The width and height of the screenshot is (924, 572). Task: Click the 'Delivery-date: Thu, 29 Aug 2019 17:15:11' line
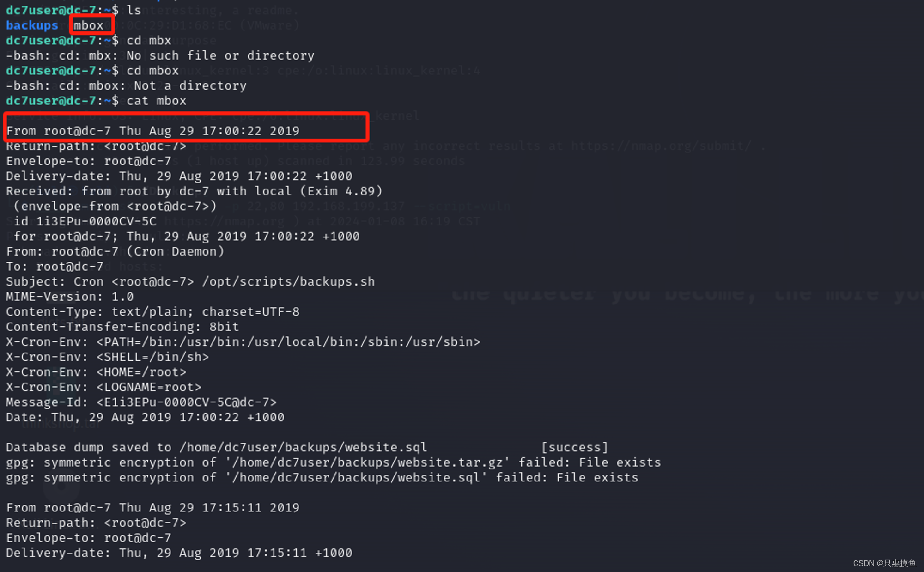point(179,553)
